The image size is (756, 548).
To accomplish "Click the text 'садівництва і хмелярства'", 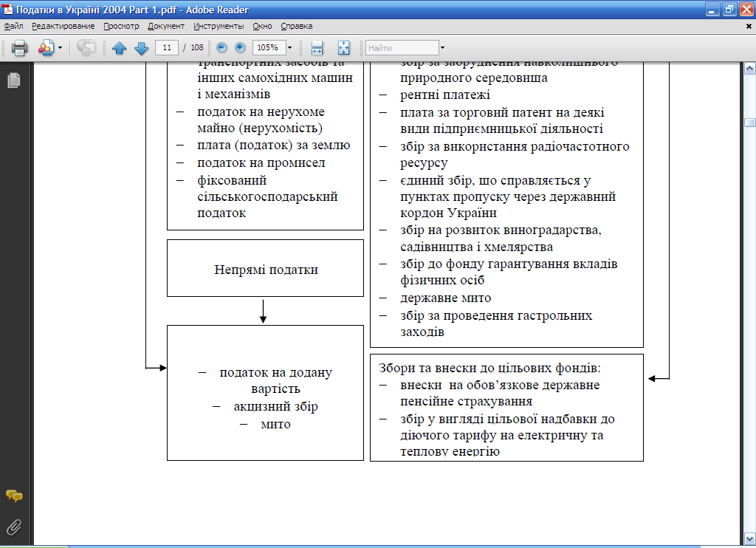I will (x=476, y=247).
